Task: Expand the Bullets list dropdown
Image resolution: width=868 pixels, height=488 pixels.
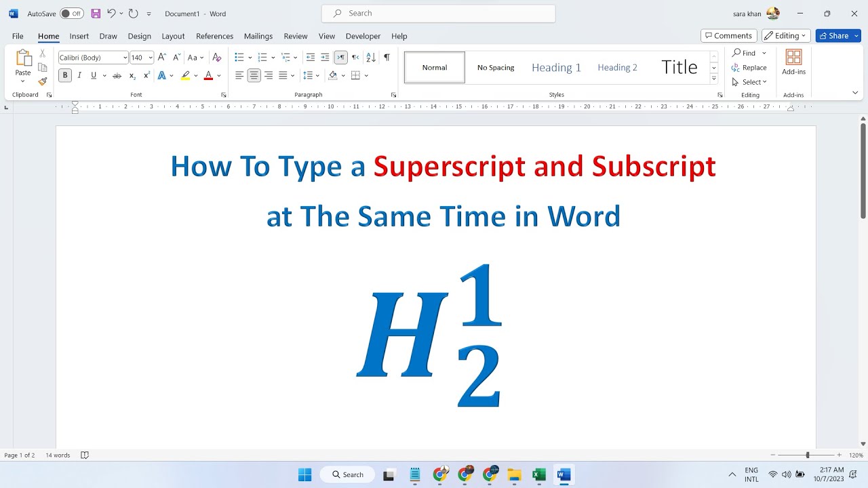Action: (x=250, y=58)
